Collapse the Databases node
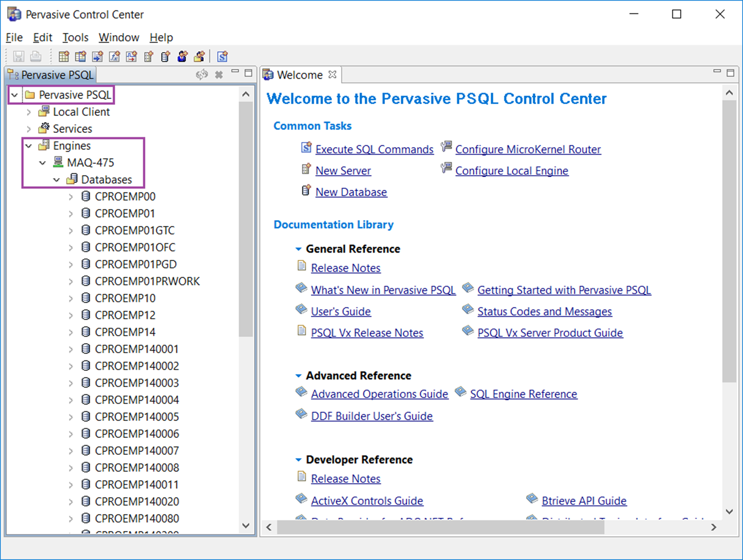 (x=57, y=180)
